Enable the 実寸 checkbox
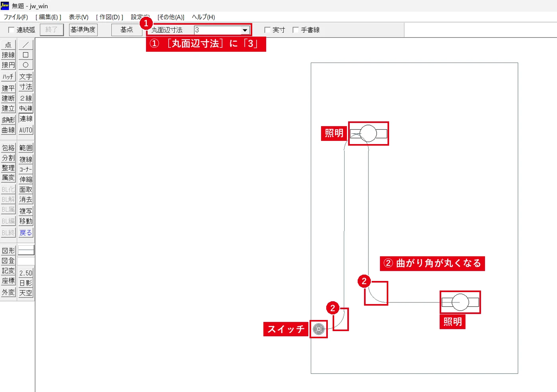The image size is (557, 392). point(267,30)
